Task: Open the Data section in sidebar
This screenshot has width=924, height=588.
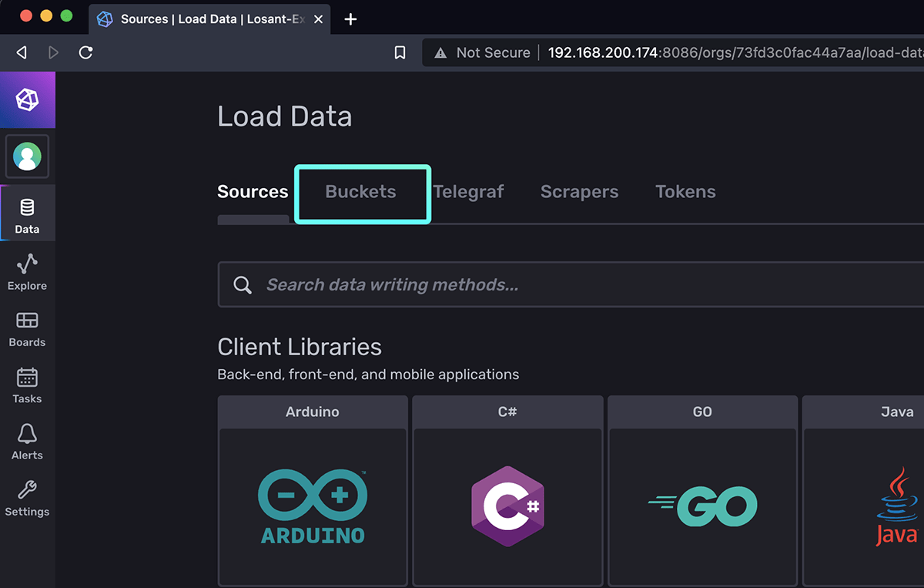Action: [27, 213]
